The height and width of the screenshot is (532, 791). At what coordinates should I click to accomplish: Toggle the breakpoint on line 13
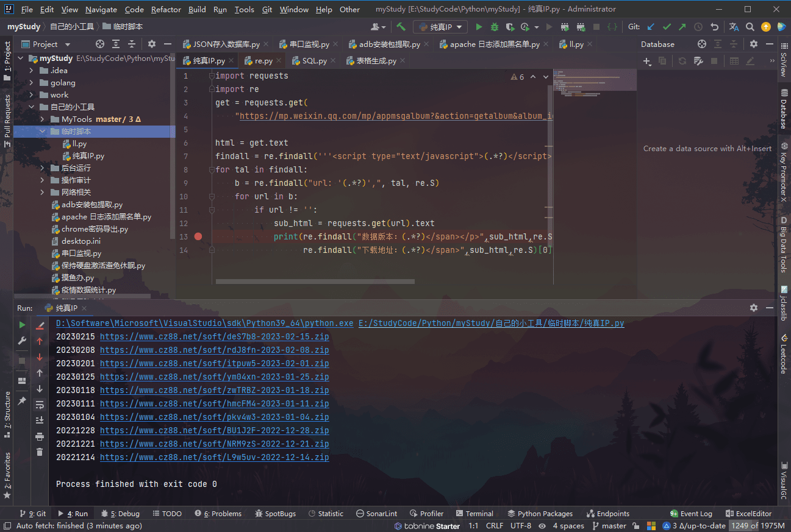[198, 236]
